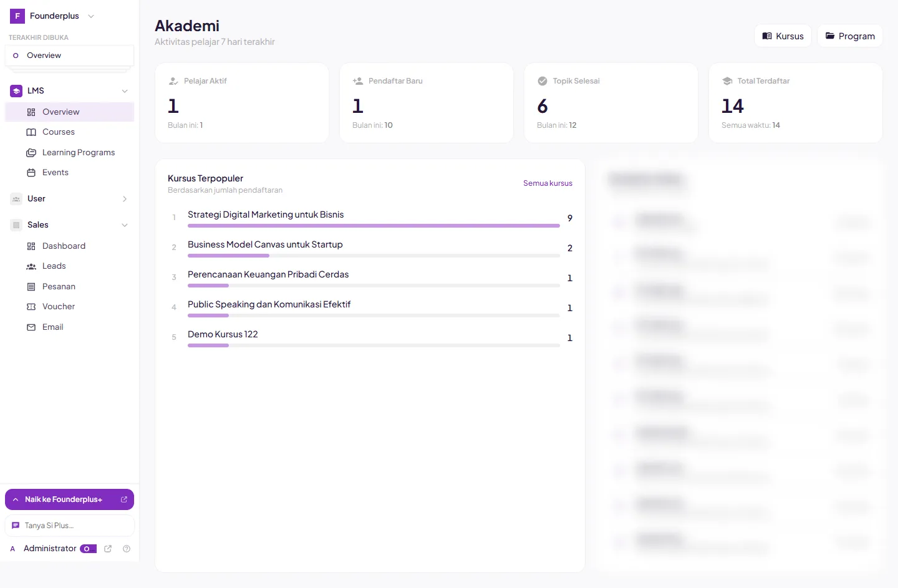Click progress bar under Business Model Canvas
This screenshot has width=898, height=588.
coord(374,256)
